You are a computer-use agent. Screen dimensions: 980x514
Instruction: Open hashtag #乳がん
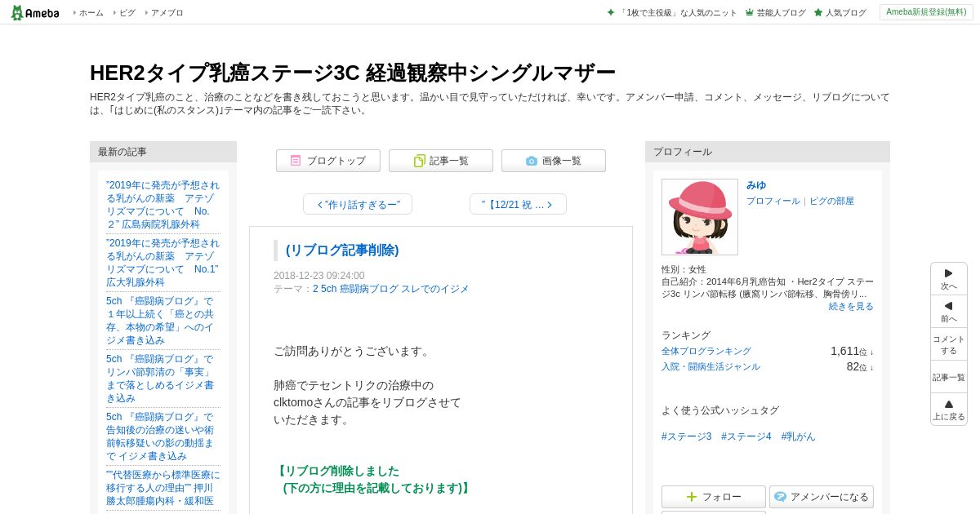coord(798,436)
